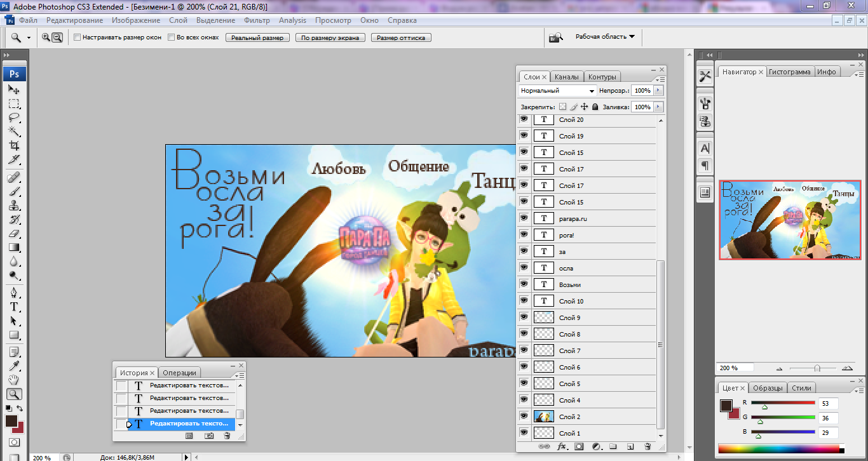The width and height of the screenshot is (868, 461).
Task: Click the foreground color swatch in toolbox
Action: [11, 420]
